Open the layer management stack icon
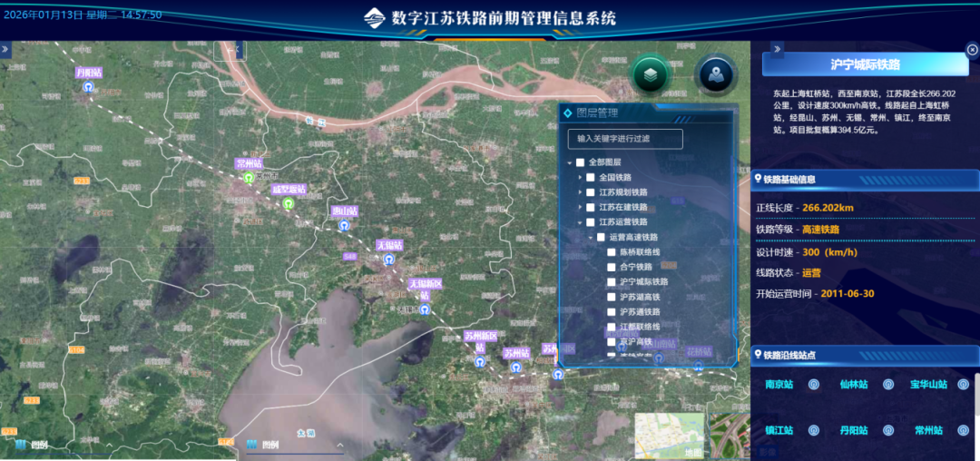The height and width of the screenshot is (461, 980). 652,75
